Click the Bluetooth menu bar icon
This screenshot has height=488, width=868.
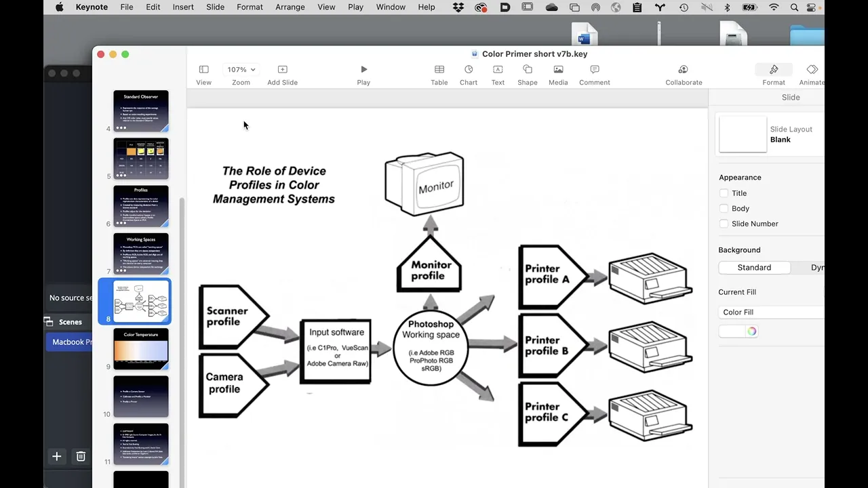(728, 7)
